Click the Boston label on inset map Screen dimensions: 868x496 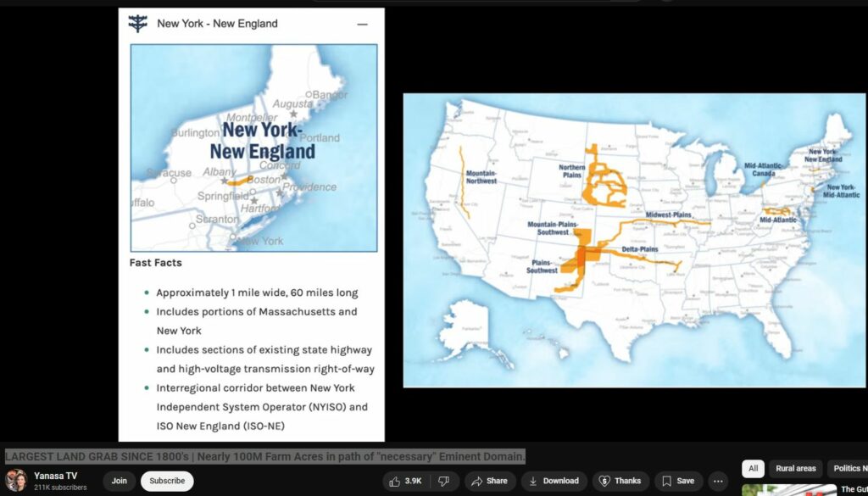(264, 180)
